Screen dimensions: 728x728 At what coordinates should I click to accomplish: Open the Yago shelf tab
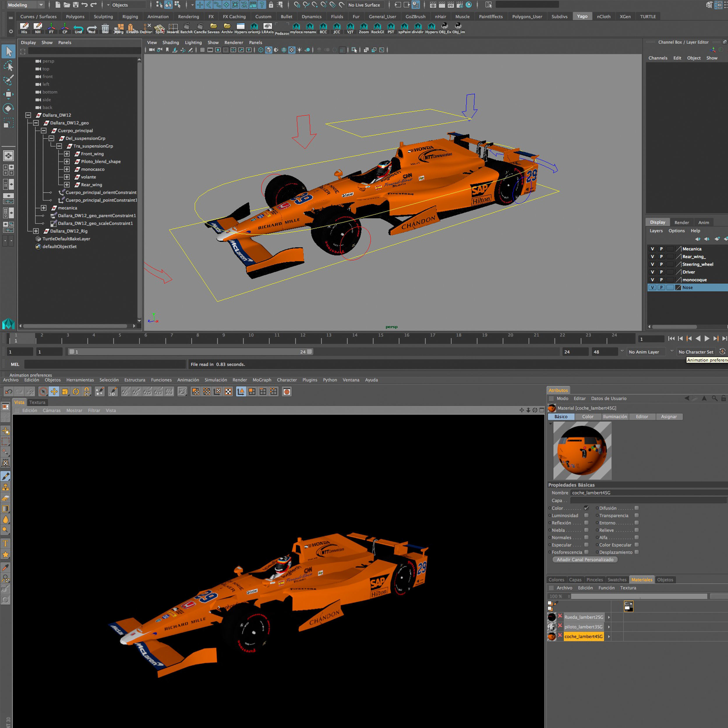coord(582,16)
